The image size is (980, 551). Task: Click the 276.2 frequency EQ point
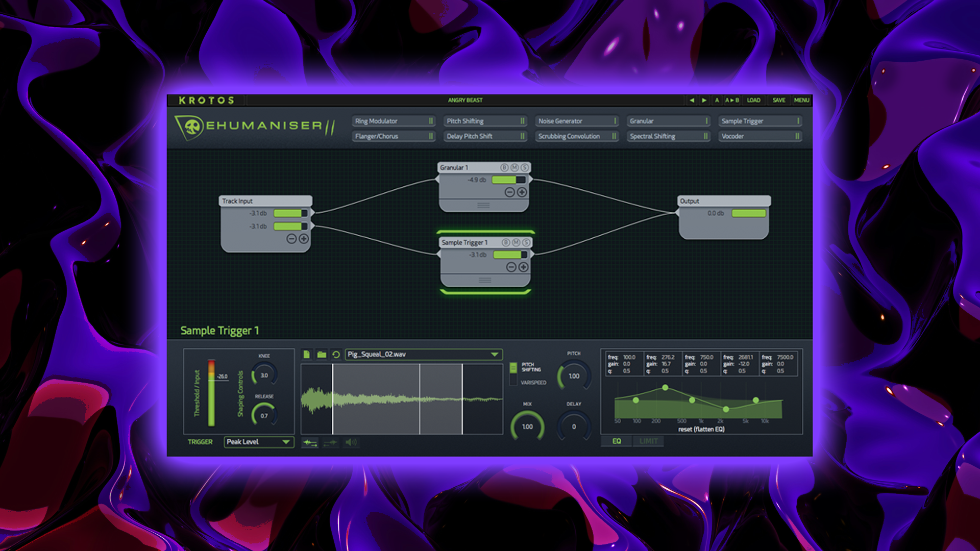coord(665,388)
